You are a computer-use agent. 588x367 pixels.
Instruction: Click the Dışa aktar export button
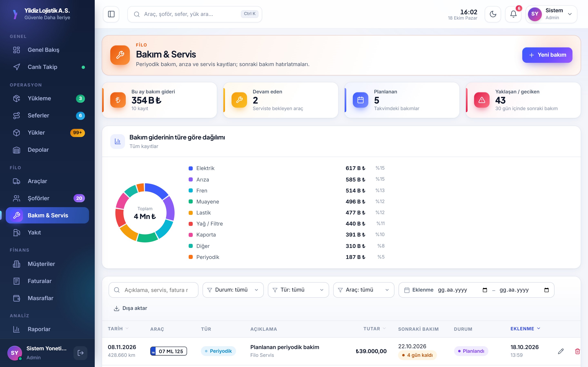coord(130,308)
